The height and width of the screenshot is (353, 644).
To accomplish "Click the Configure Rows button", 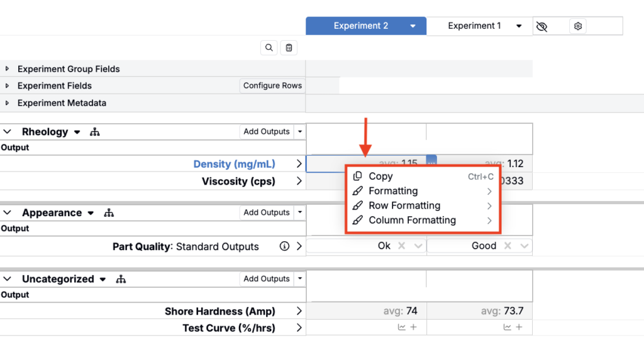I will tap(272, 86).
